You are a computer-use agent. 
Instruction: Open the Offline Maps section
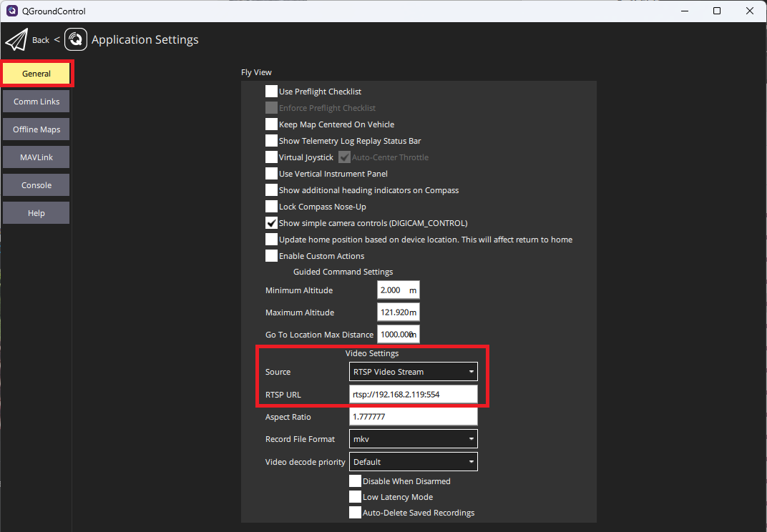click(x=36, y=129)
